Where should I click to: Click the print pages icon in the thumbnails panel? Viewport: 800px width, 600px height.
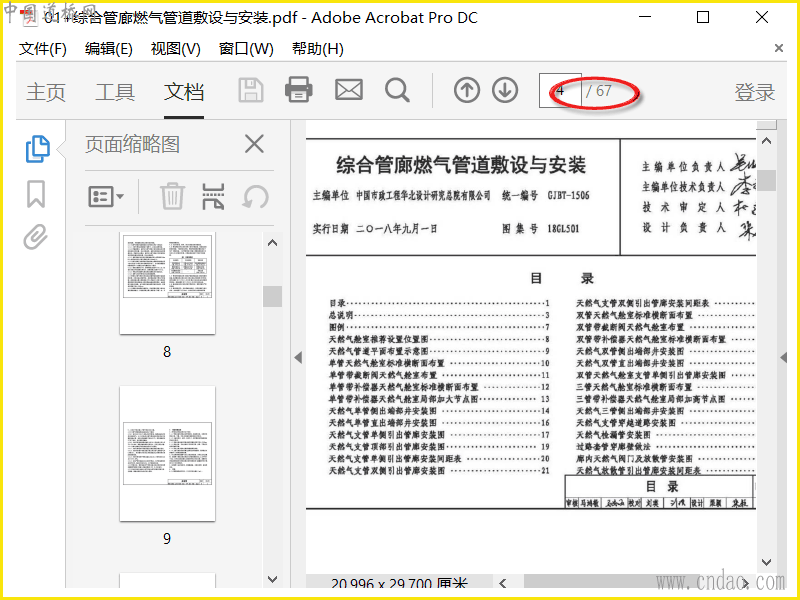[213, 196]
